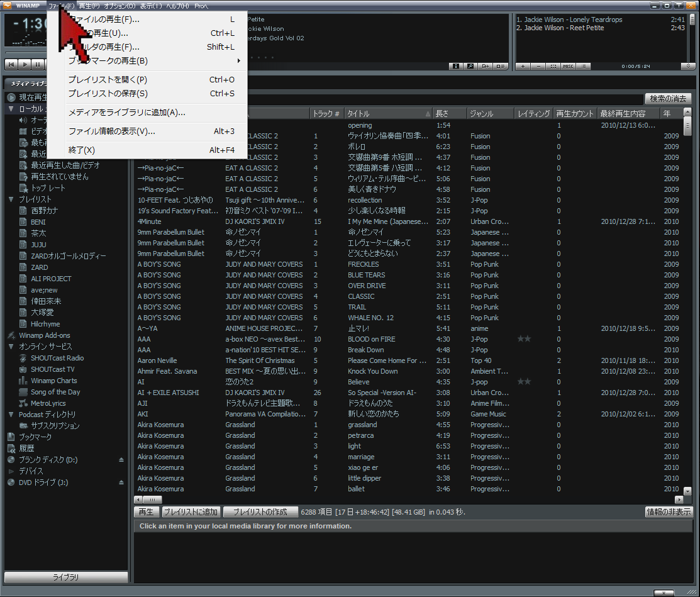
Task: Click the rating stars on BLOOD on FIRE row
Action: tap(524, 339)
